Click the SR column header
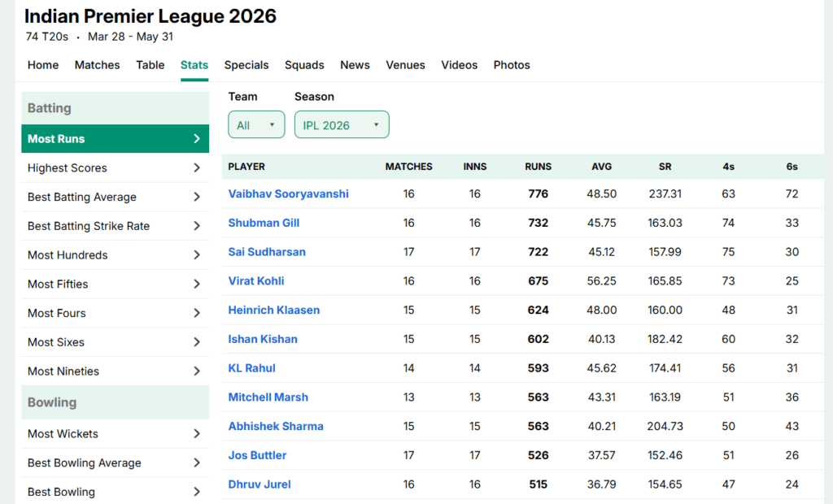 point(665,167)
